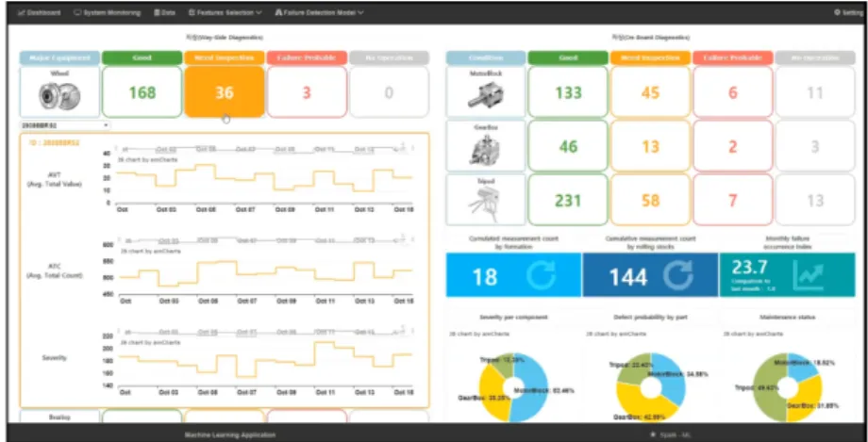The width and height of the screenshot is (868, 442).
Task: Click the GearBox component image
Action: 485,149
